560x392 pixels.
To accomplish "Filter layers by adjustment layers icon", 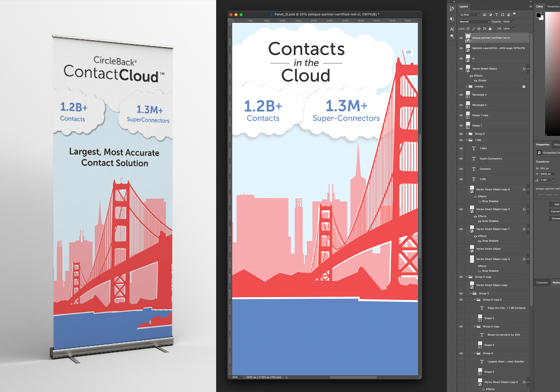I will pyautogui.click(x=491, y=15).
